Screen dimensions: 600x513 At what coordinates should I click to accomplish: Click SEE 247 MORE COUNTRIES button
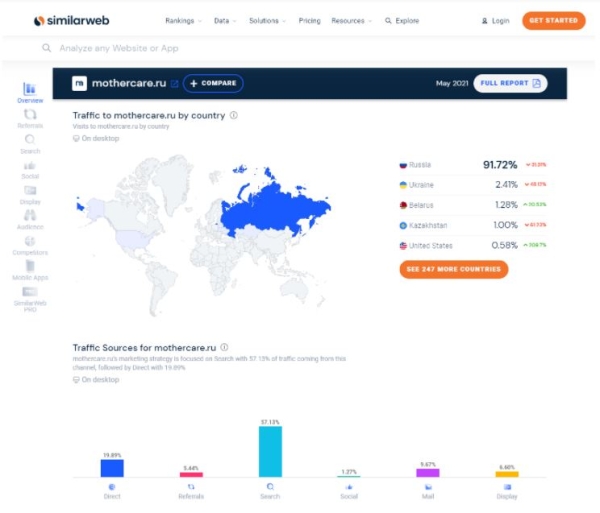click(454, 269)
